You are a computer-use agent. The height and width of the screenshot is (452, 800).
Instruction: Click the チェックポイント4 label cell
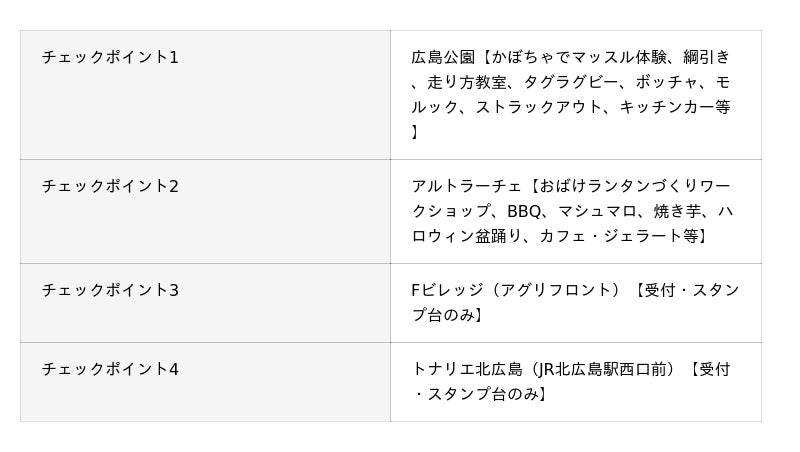(110, 369)
